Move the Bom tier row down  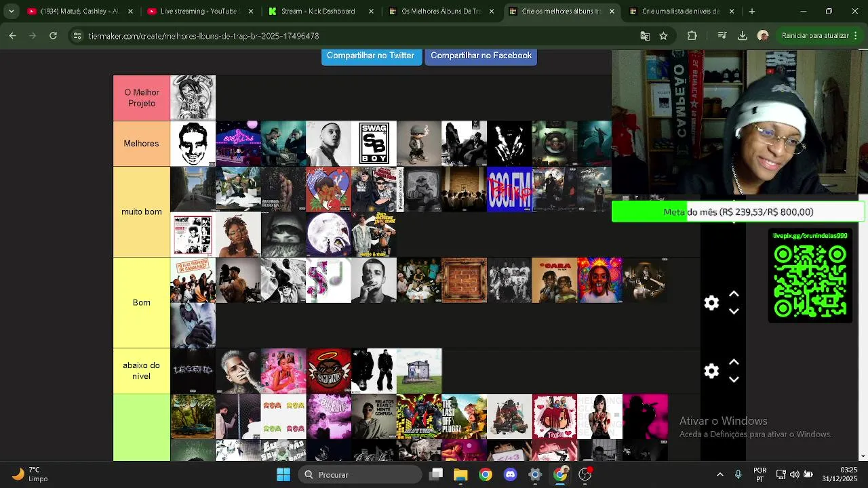click(734, 312)
